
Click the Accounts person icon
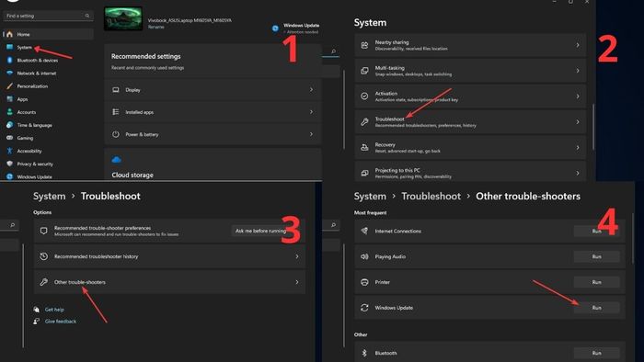(9, 112)
